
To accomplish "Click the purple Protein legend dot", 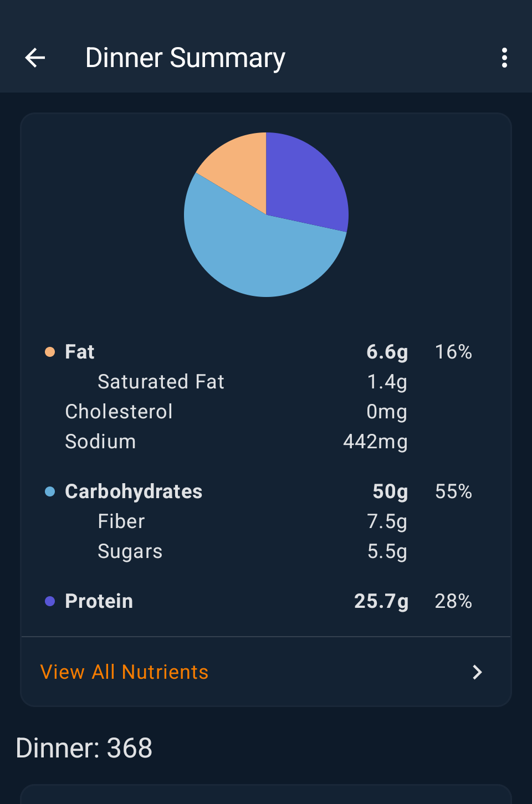I will pyautogui.click(x=50, y=601).
